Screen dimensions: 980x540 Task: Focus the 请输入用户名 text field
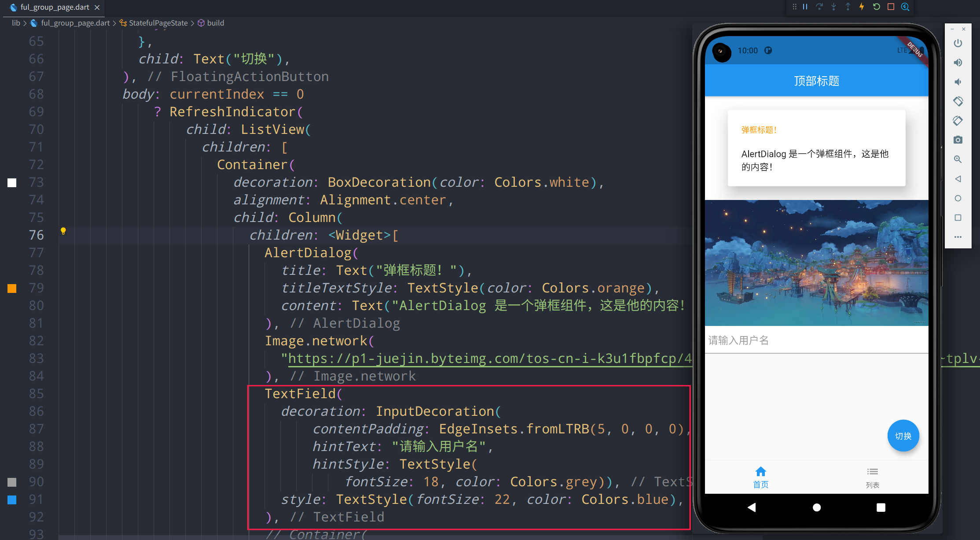tap(817, 340)
